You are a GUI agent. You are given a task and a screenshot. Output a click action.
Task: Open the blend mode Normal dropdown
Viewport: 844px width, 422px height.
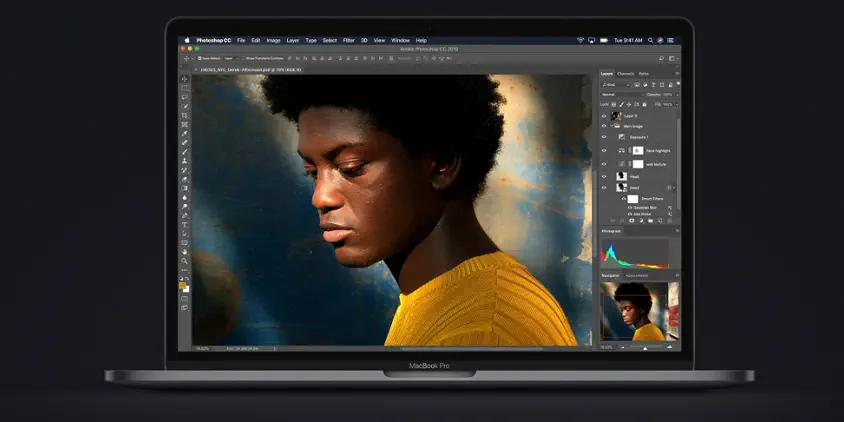coord(620,94)
